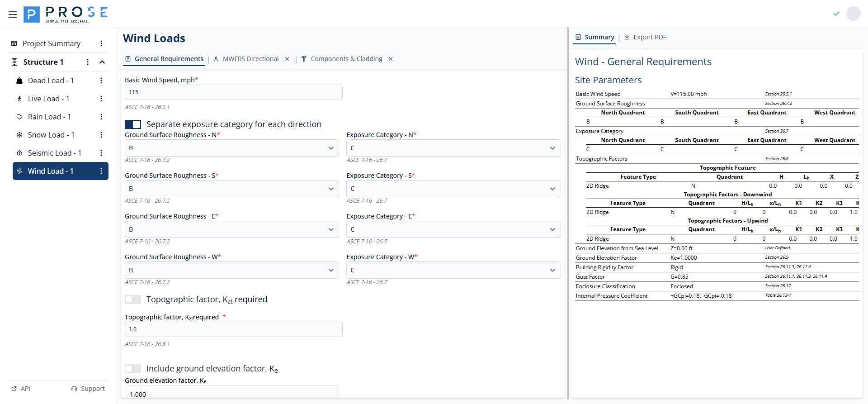Open Ground Surface Roughness - N dropdown
The width and height of the screenshot is (868, 404).
coord(231,148)
